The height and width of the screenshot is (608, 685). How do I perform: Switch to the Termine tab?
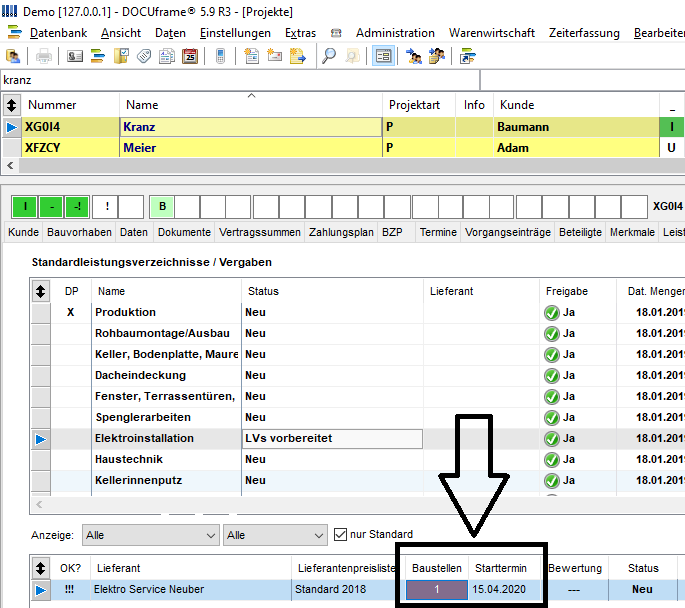(x=438, y=232)
